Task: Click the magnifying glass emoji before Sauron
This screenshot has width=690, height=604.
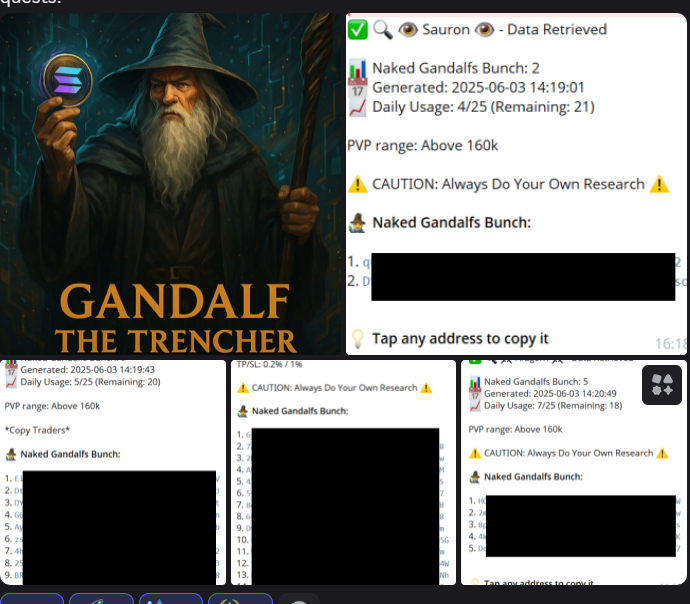Action: (x=382, y=29)
